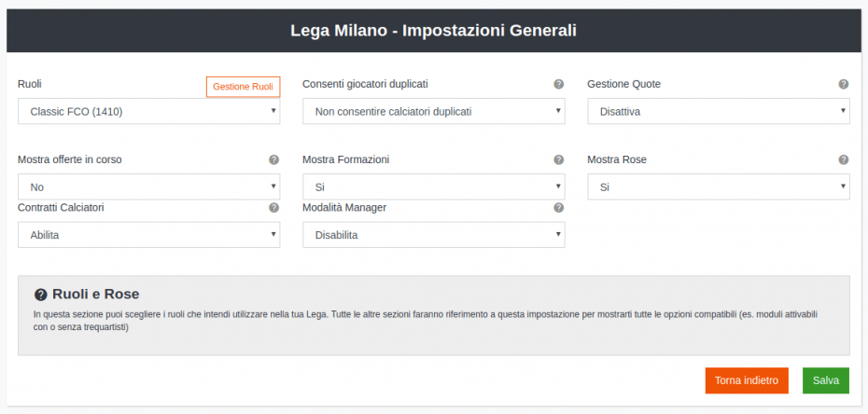The image size is (868, 414).
Task: Click help icon next to Mostra Formazioni
Action: (558, 159)
